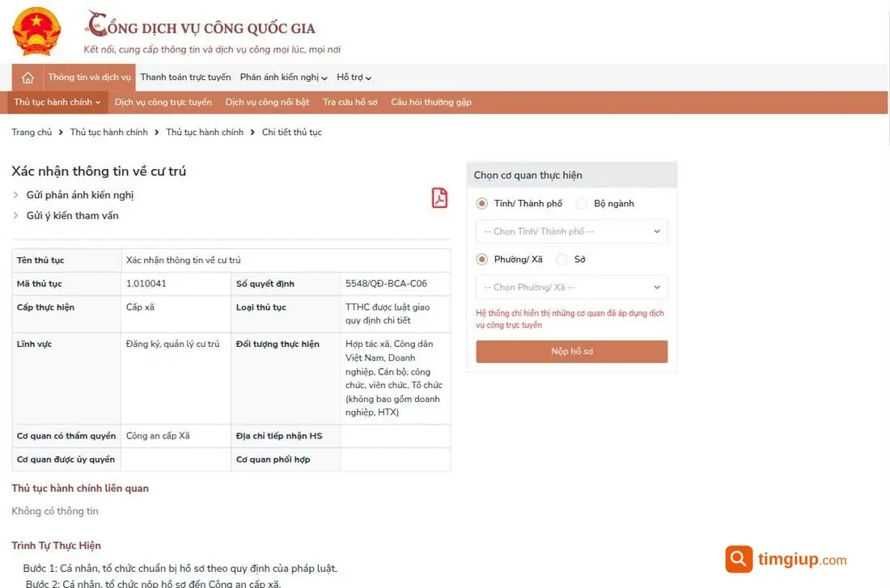890x588 pixels.
Task: Select the Tỉnh/ Thành phố radio button
Action: pos(482,203)
